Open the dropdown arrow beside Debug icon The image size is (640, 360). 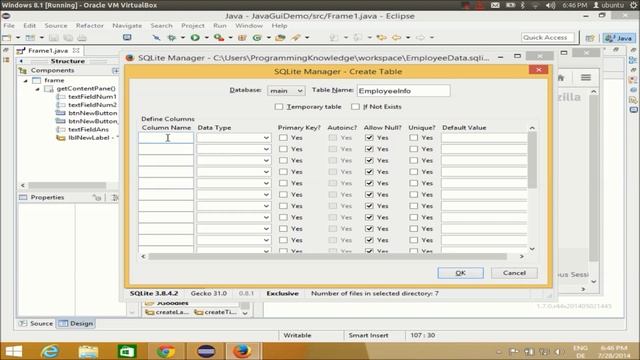pos(183,38)
